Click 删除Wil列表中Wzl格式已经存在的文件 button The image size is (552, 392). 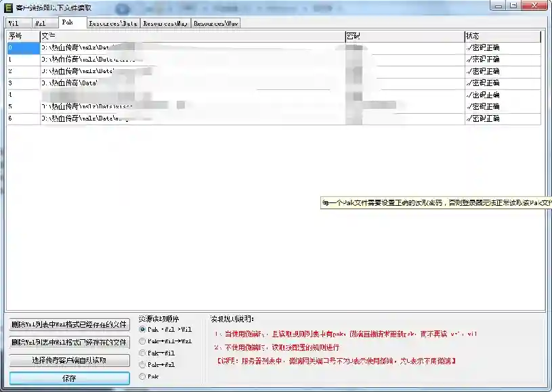tap(69, 324)
